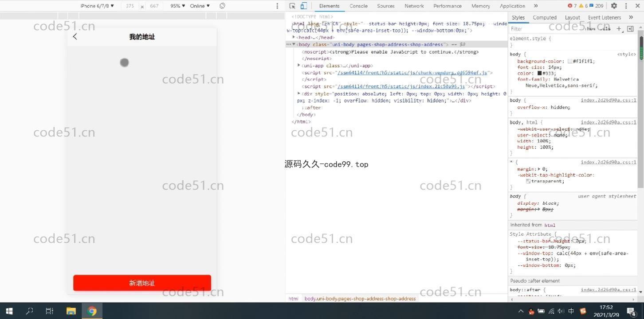644x319 pixels.
Task: Open the iPhone 6/7/8 device dropdown
Action: (x=97, y=6)
